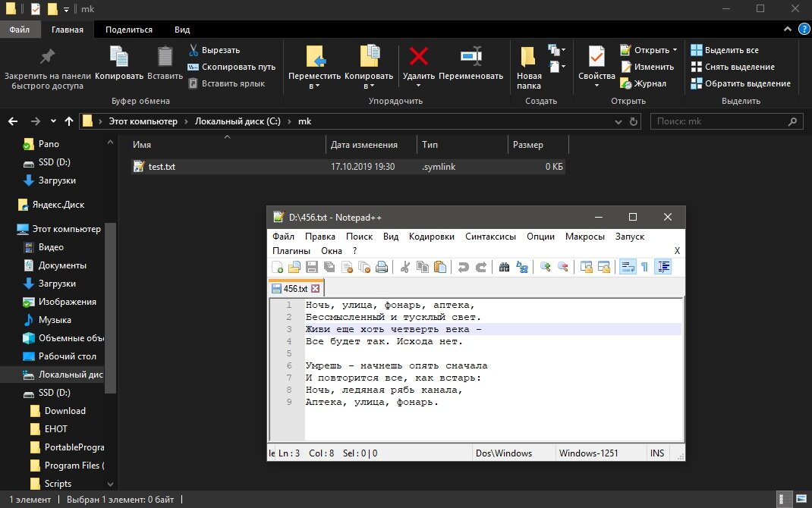Click Выделить все in ribbon
812x508 pixels.
click(x=725, y=50)
